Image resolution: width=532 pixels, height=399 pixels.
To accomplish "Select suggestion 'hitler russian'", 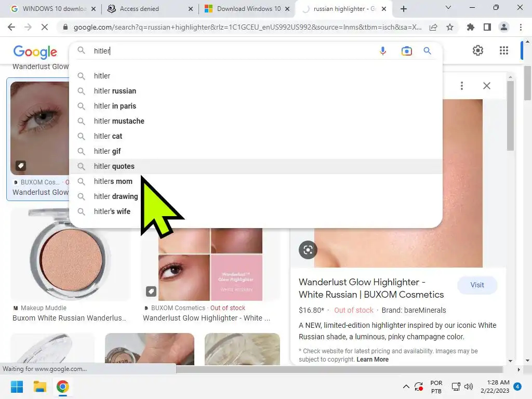I will pos(256,91).
